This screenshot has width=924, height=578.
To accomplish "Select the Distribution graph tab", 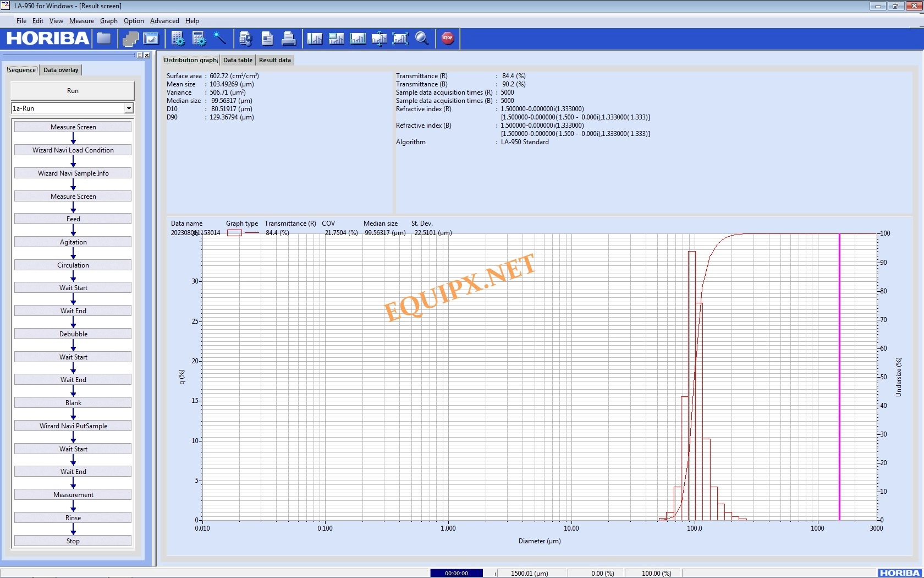I will tap(190, 60).
